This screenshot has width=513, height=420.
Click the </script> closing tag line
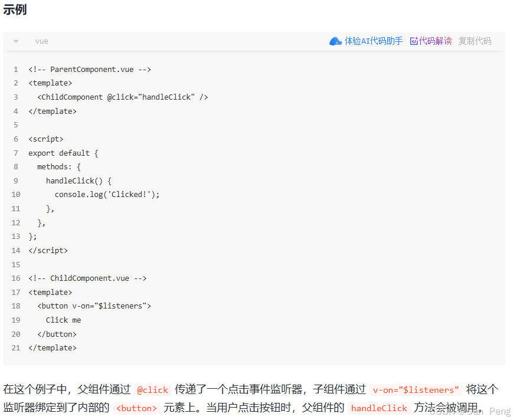(48, 250)
